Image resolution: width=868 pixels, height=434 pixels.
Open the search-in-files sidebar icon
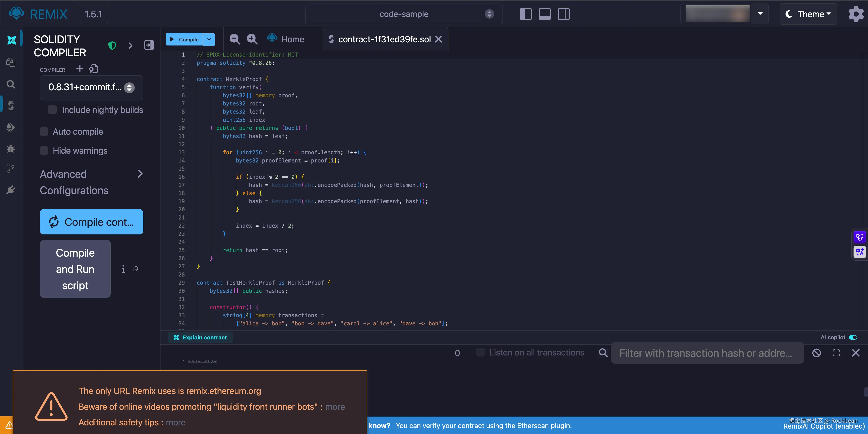[x=11, y=84]
